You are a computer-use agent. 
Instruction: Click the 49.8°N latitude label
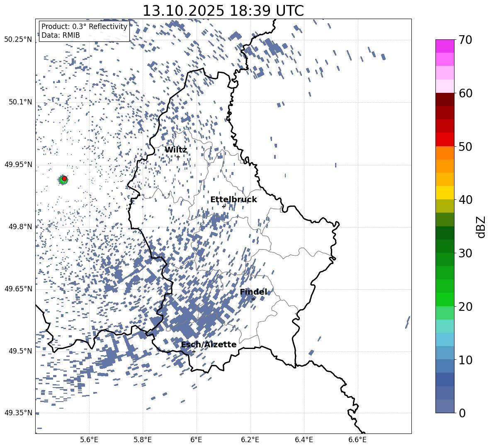coord(21,227)
